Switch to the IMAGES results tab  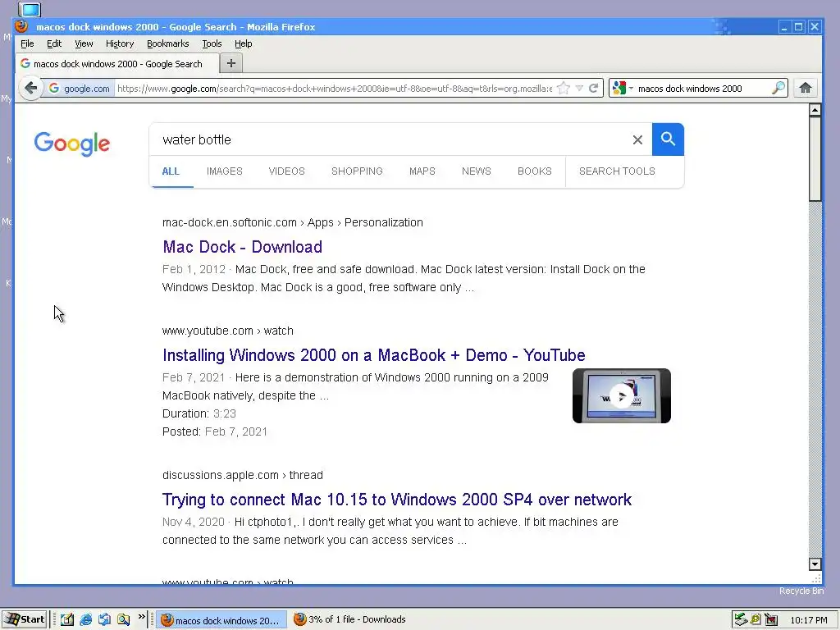tap(225, 171)
